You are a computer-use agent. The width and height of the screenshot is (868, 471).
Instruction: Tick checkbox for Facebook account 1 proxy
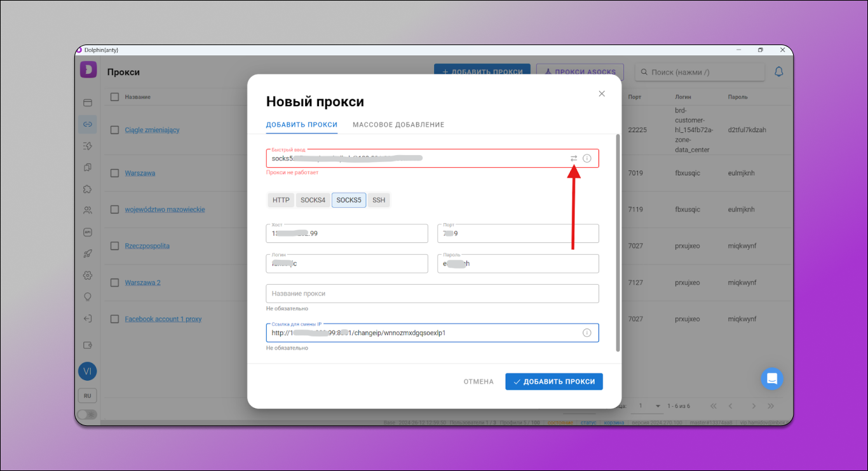[x=115, y=319]
